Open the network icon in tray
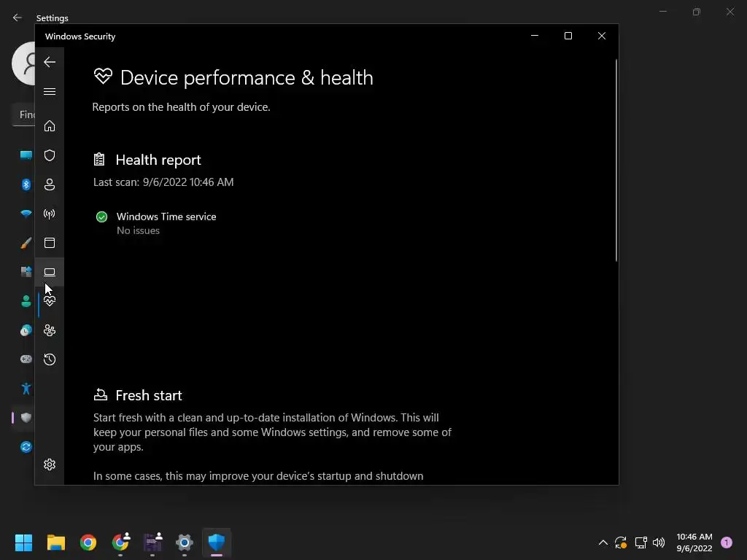This screenshot has width=747, height=560. tap(640, 542)
